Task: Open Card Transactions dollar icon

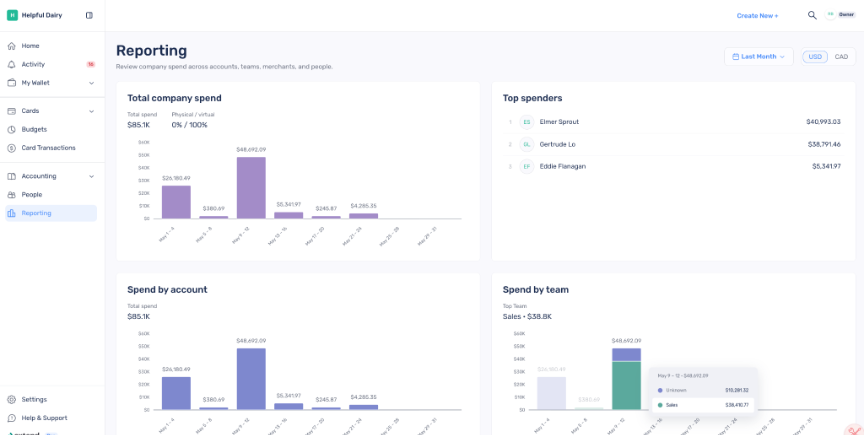Action: tap(11, 148)
